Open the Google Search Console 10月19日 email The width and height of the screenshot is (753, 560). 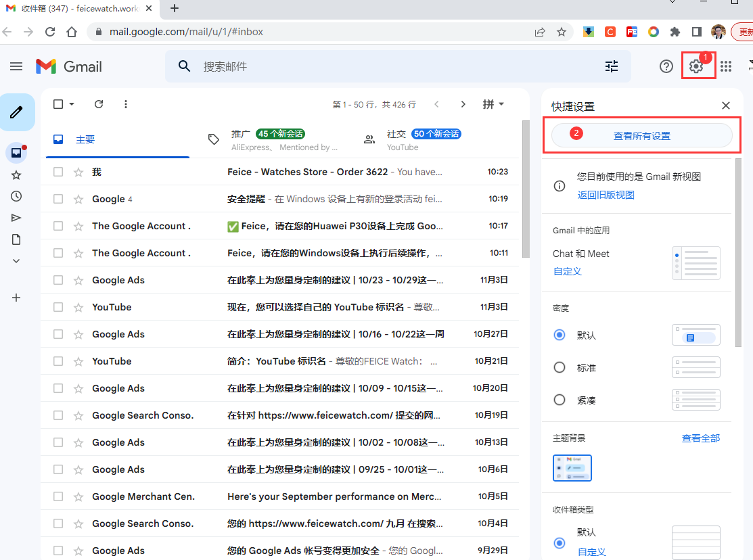point(279,415)
